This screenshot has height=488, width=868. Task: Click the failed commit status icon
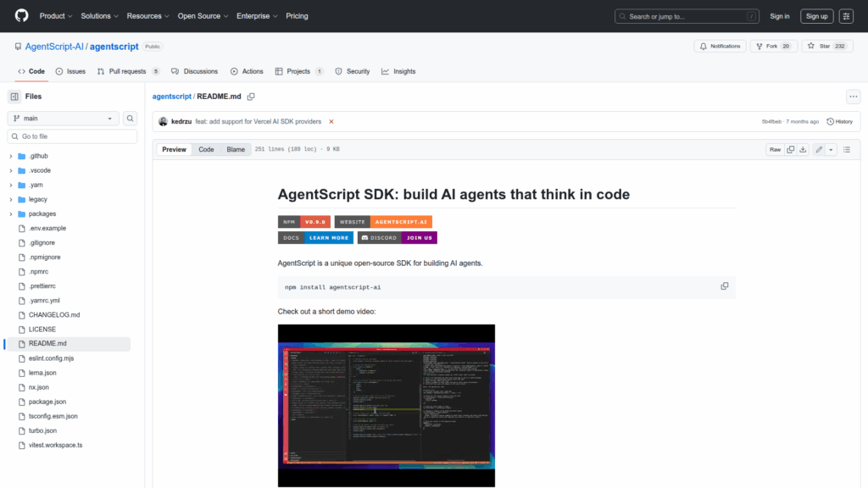click(331, 121)
